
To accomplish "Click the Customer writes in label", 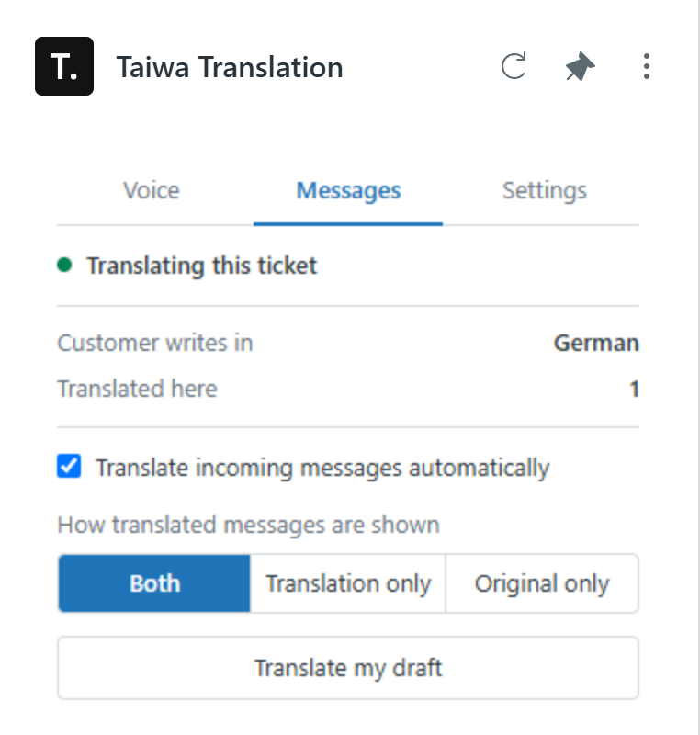I will 155,343.
